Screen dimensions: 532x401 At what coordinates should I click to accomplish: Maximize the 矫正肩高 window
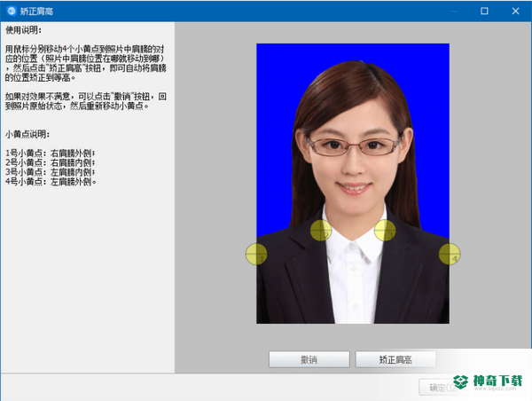click(x=484, y=12)
